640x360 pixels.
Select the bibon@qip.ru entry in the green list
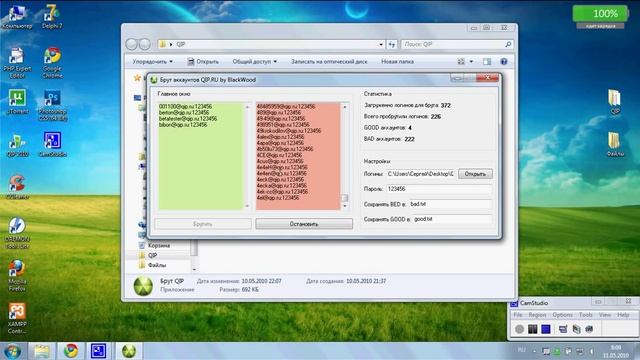click(183, 125)
